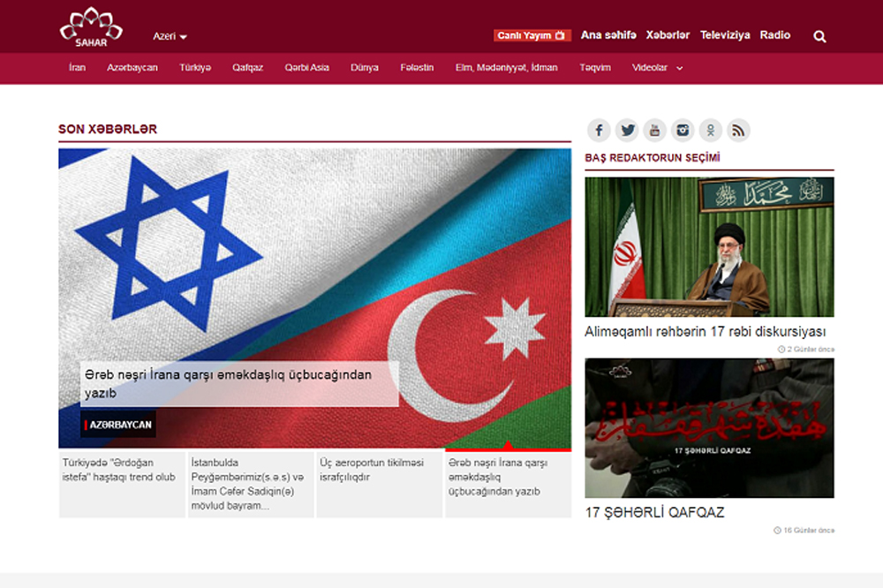This screenshot has width=883, height=588.
Task: Click the Canlı Yayım live button
Action: 533,35
